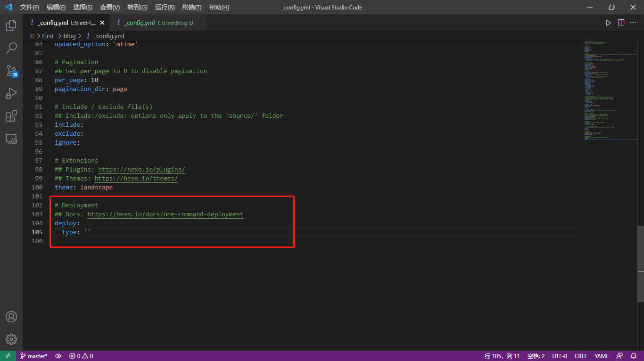Click the code minimap preview
Viewport: 644px width, 361px height.
(x=611, y=90)
